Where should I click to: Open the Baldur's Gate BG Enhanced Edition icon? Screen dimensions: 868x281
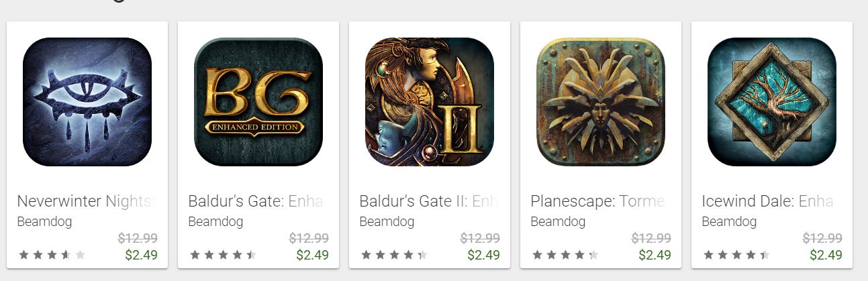[x=258, y=102]
